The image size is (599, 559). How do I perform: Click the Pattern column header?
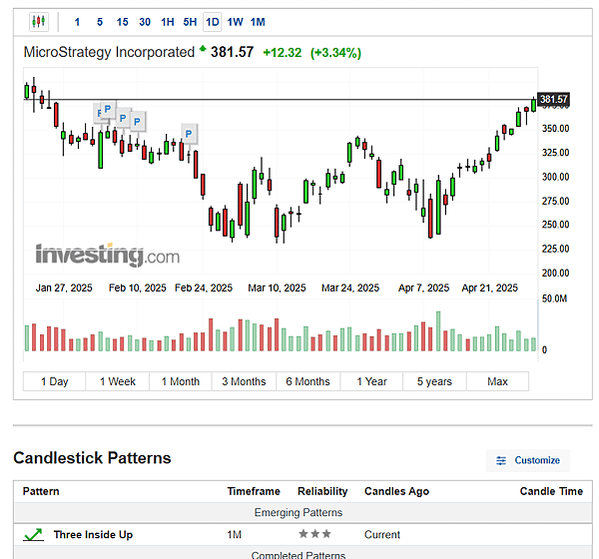pyautogui.click(x=41, y=491)
